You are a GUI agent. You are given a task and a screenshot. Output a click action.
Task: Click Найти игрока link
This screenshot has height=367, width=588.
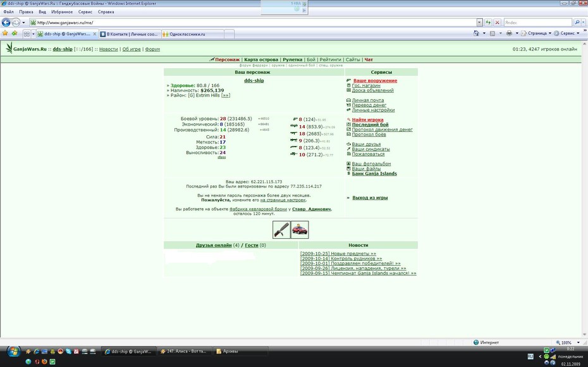coord(367,120)
